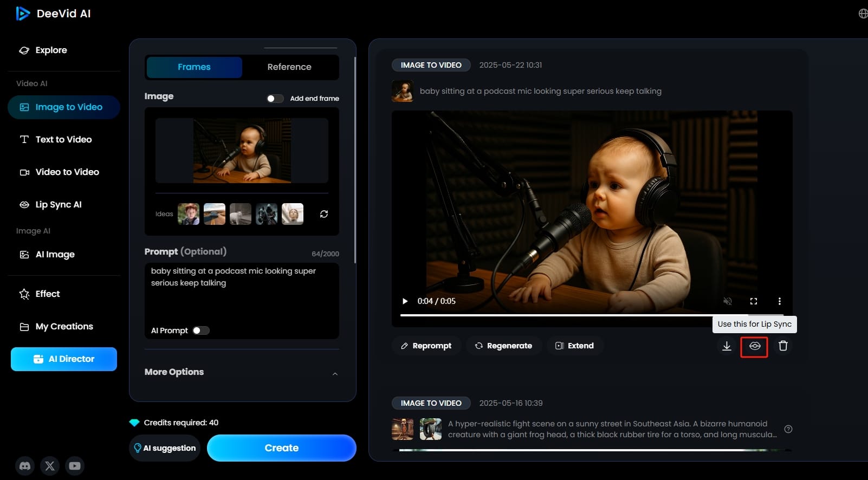
Task: Enter fullscreen on the video player
Action: (754, 301)
